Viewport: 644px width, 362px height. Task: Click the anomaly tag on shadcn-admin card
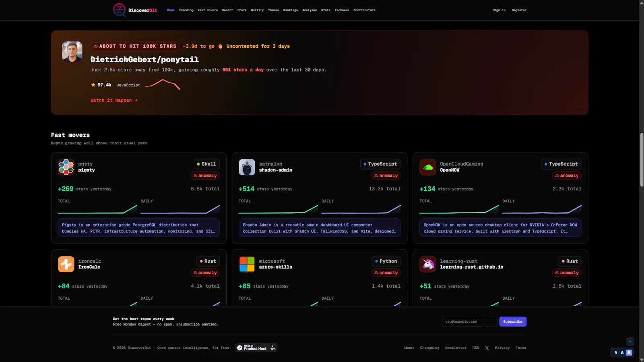386,175
